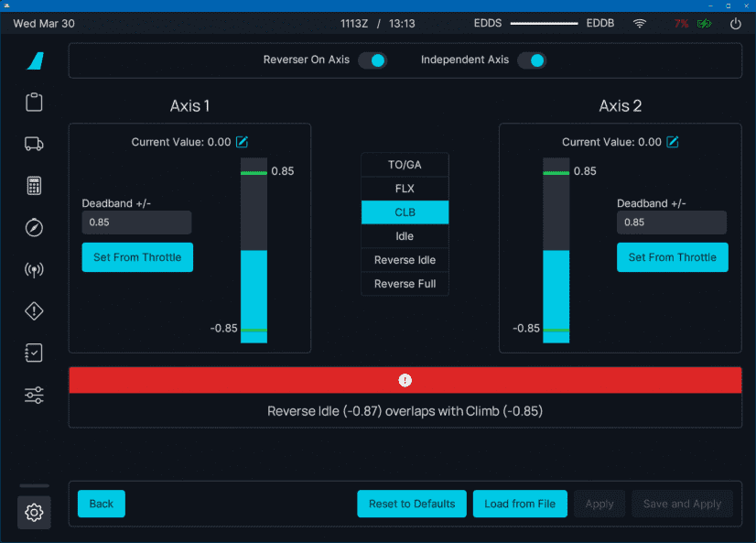Image resolution: width=756 pixels, height=543 pixels.
Task: Select the FLX detent tab
Action: [405, 189]
